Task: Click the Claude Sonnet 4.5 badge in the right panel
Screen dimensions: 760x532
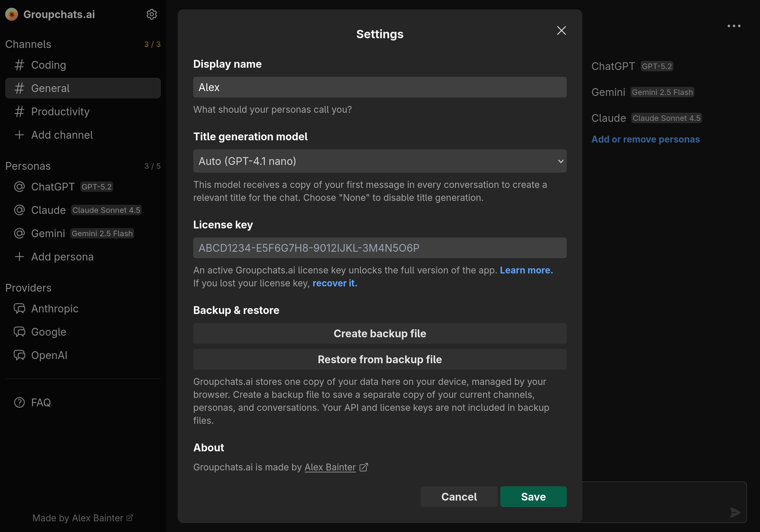Action: coord(666,118)
